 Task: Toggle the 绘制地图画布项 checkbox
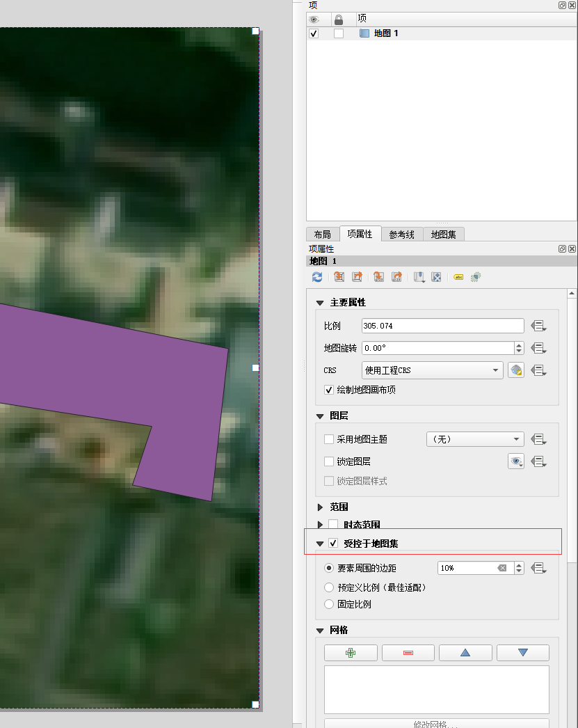[329, 390]
